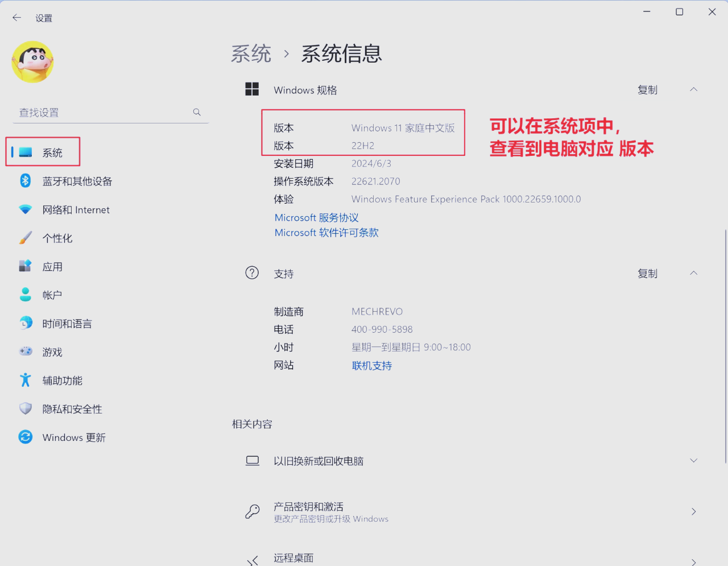
Task: Collapse the Windows 规格 section
Action: click(x=693, y=89)
